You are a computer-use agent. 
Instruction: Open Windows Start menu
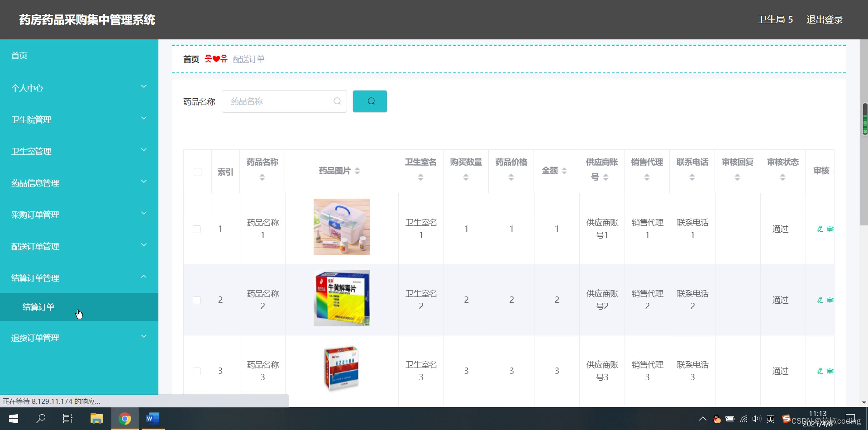(14, 419)
